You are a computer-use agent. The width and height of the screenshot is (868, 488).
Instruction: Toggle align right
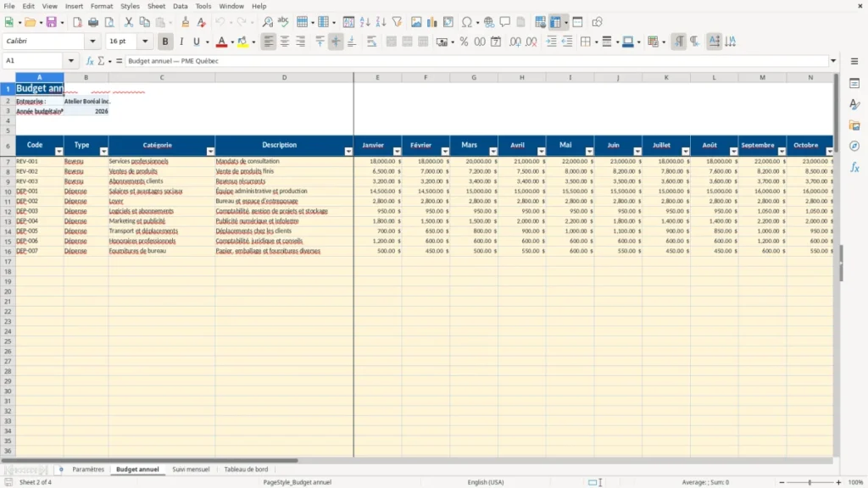coord(301,42)
